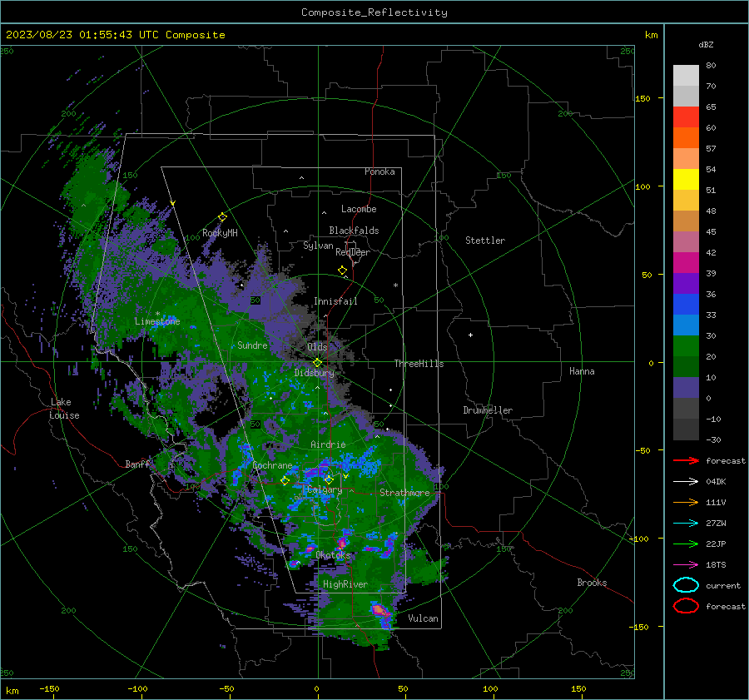Click the cyan 27ZW arrow icon
The width and height of the screenshot is (749, 700).
[x=686, y=524]
